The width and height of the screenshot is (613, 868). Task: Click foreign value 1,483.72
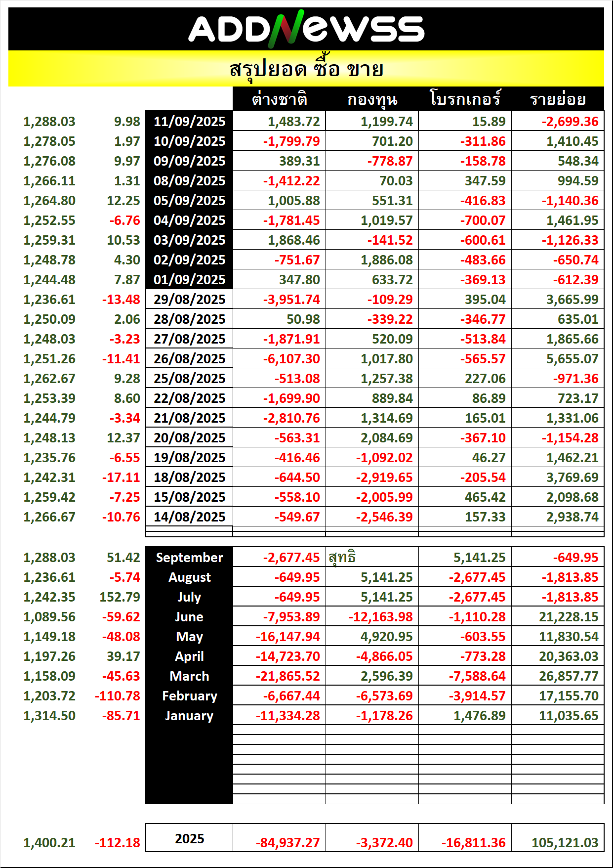tap(294, 121)
